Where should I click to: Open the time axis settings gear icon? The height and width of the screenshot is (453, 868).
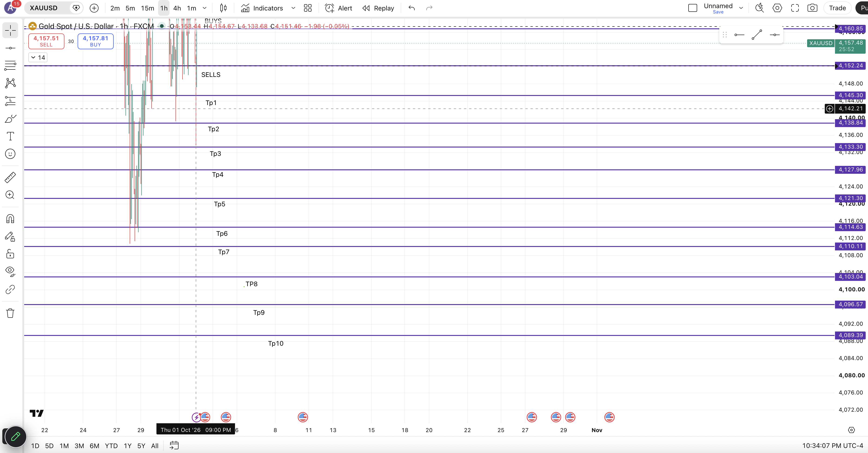(x=851, y=430)
